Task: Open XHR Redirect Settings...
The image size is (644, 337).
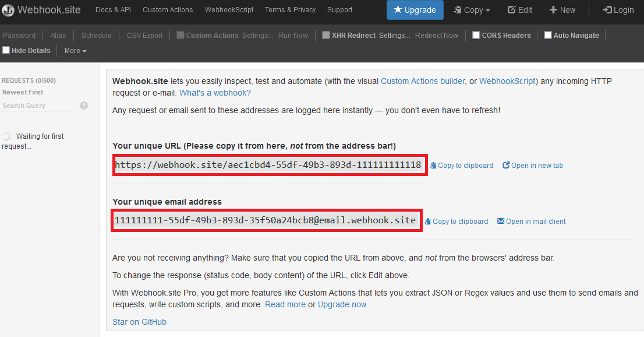Action: (394, 36)
